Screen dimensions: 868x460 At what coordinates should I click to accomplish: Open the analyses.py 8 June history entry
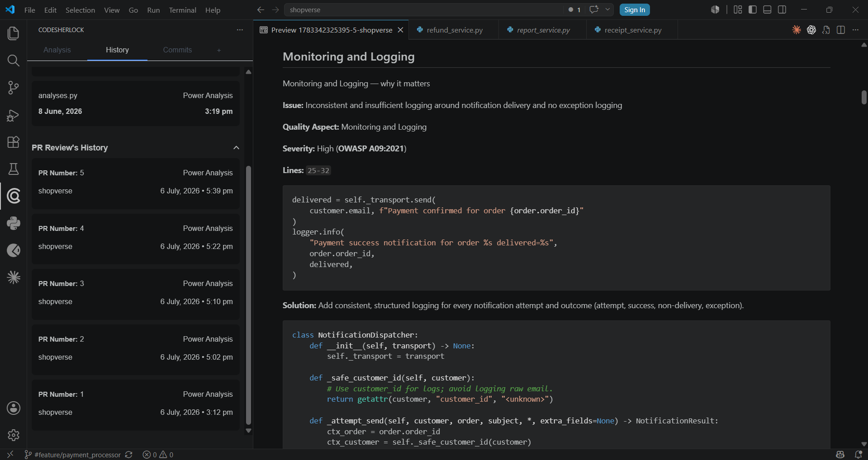click(136, 103)
